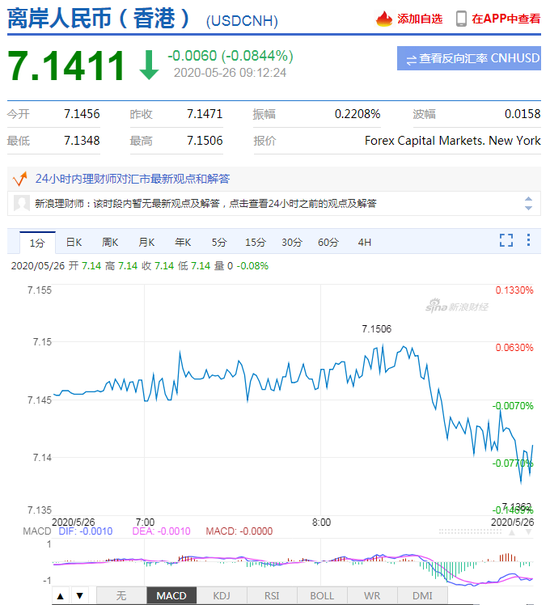The image size is (550, 605).
Task: Click the 8:00 time axis marker
Action: click(x=321, y=522)
